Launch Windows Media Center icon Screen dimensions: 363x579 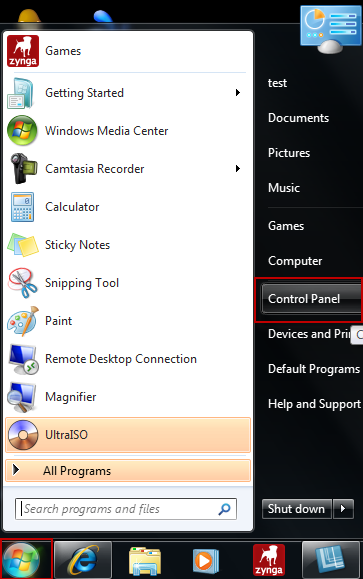(x=22, y=131)
